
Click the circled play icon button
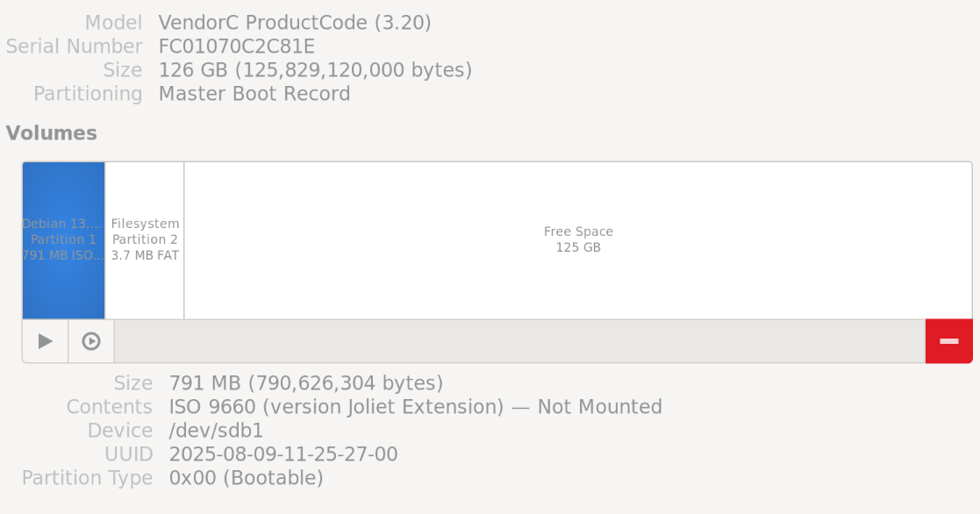pyautogui.click(x=91, y=341)
